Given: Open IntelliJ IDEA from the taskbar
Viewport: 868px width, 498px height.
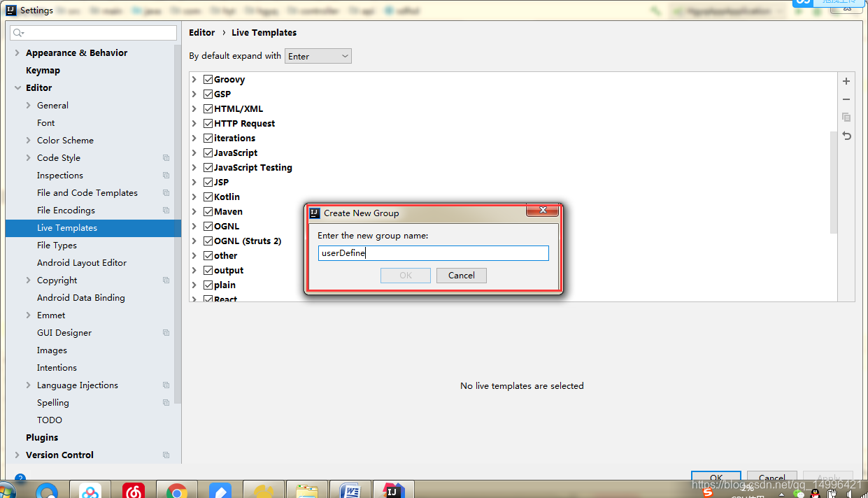Looking at the screenshot, I should click(394, 490).
